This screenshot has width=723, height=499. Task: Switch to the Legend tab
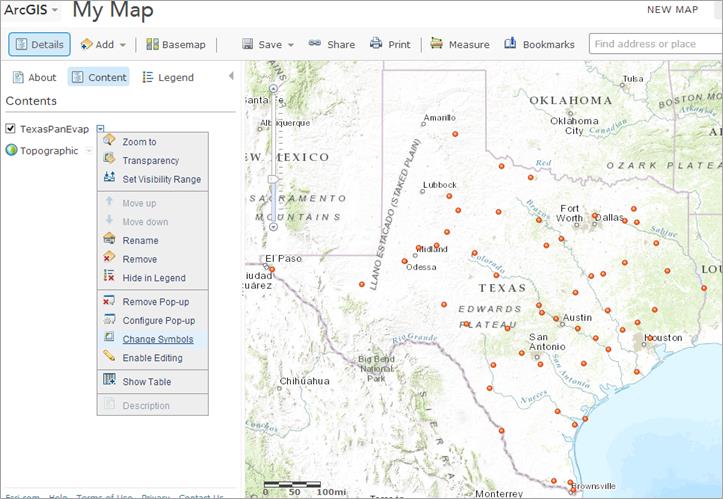[x=167, y=77]
